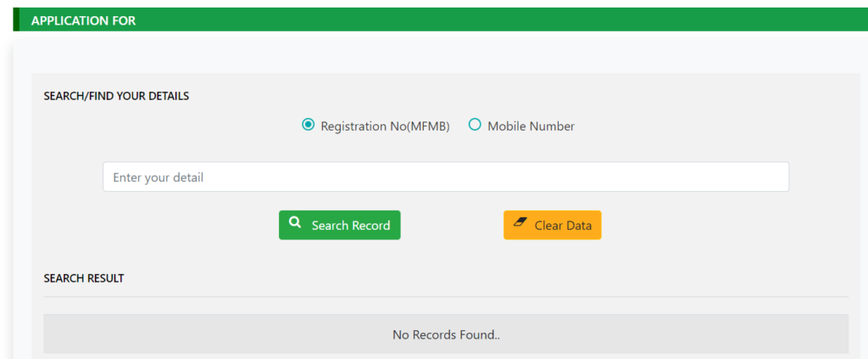Screen dimensions: 868x359
Task: Select the Registration No(MFMB) radio button
Action: [x=308, y=125]
